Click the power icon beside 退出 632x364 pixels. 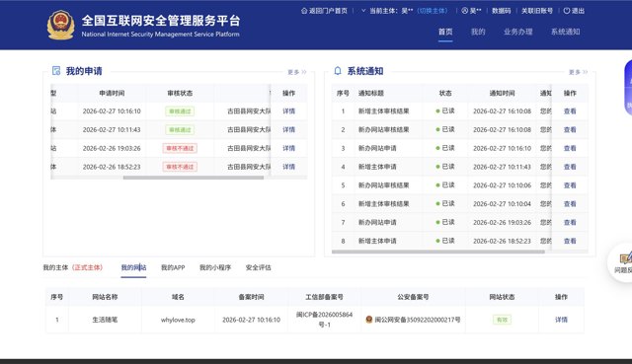click(x=566, y=11)
